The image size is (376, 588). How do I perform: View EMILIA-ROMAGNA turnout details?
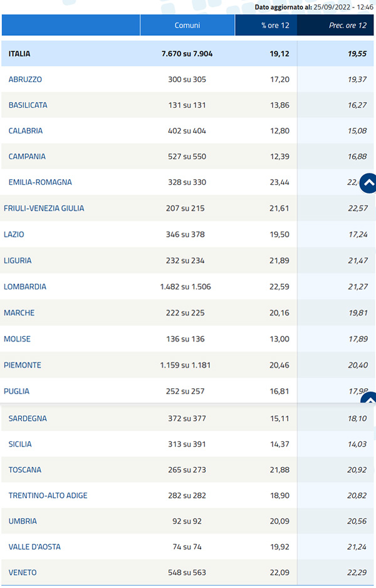(x=40, y=182)
